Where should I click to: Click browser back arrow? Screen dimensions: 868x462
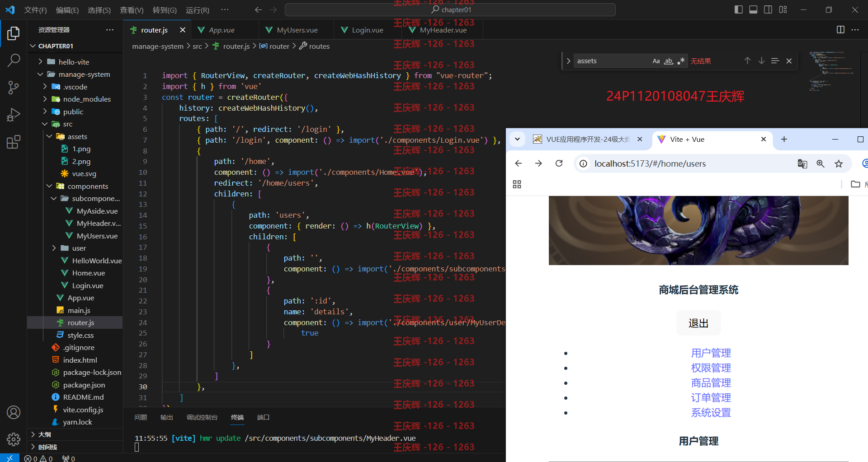[519, 163]
